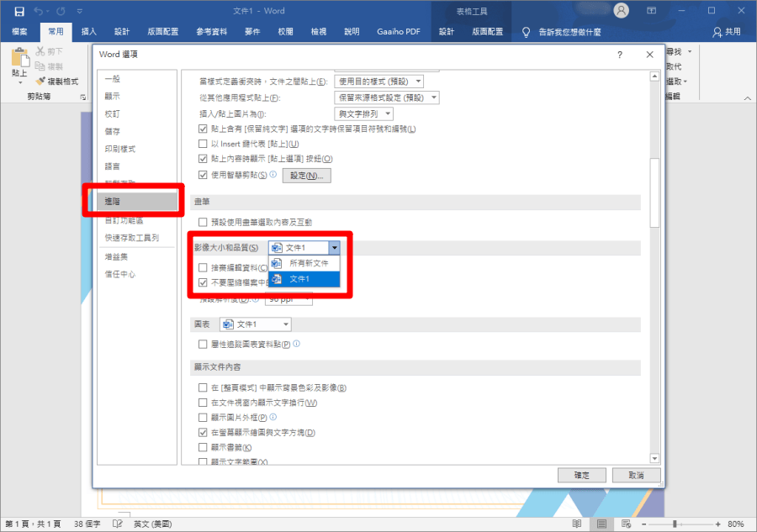
Task: Click the info icon beside smart cut and paste
Action: (x=273, y=174)
